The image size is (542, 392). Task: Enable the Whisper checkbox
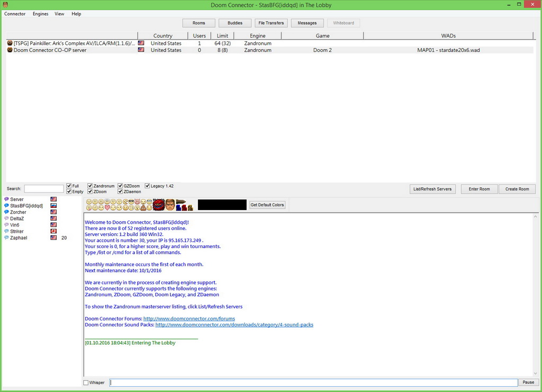click(86, 382)
